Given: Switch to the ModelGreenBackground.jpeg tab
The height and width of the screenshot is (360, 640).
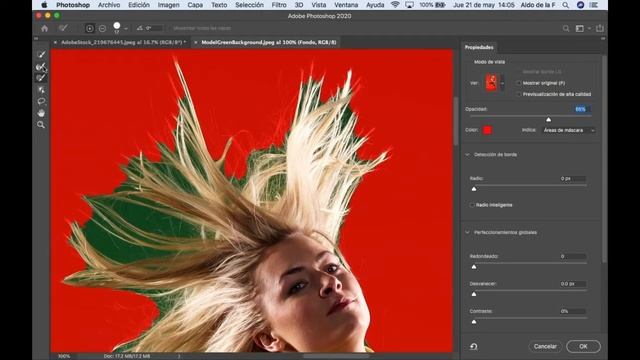Looking at the screenshot, I should point(269,42).
